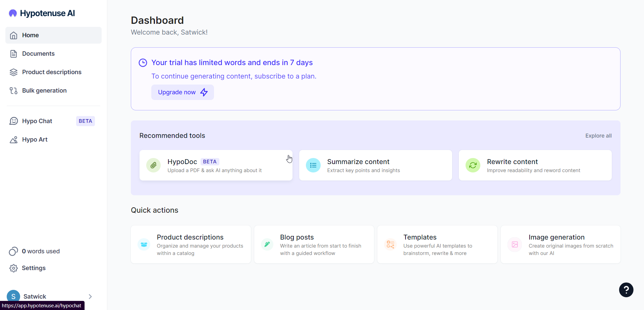Open Explore all recommended tools
Viewport: 644px width, 310px height.
[x=599, y=136]
